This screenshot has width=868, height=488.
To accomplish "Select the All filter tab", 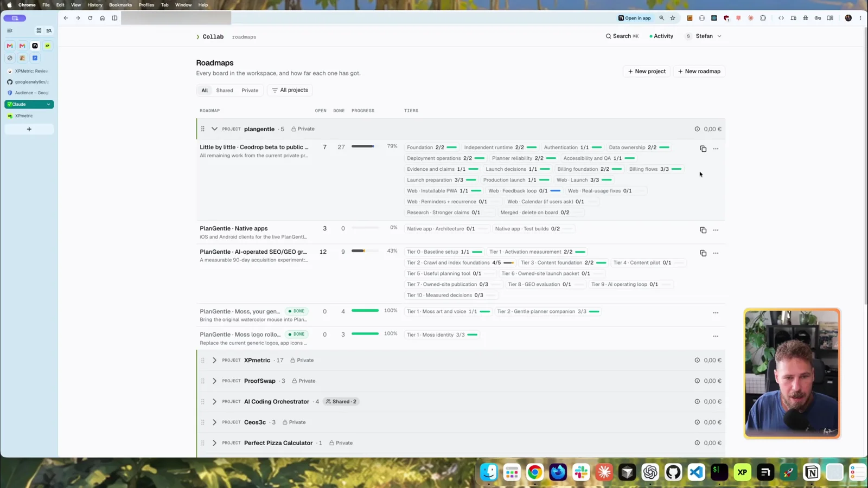I will (205, 91).
